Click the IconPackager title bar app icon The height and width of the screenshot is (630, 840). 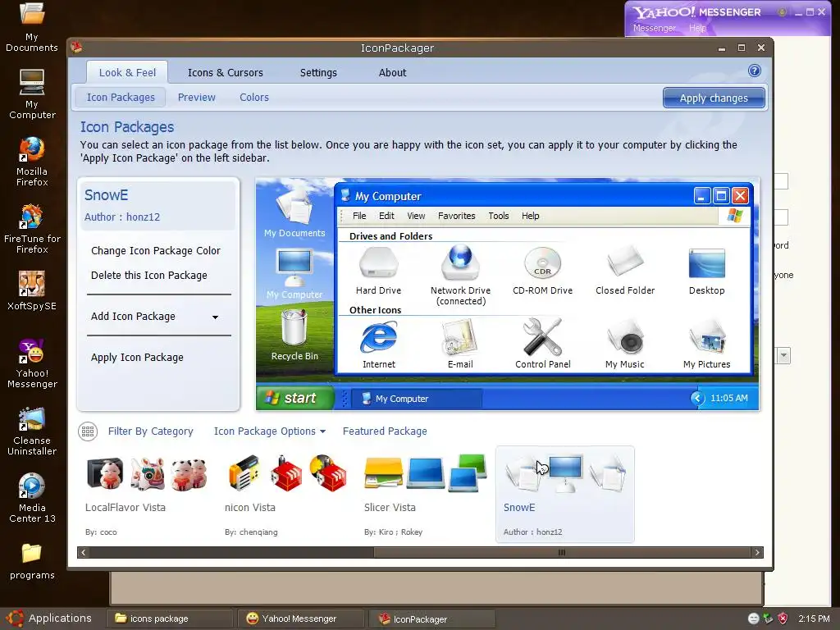[x=76, y=47]
